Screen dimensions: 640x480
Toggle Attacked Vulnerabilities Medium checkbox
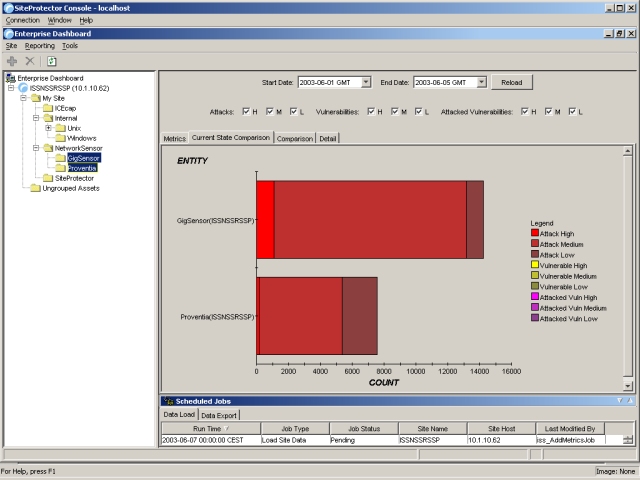(x=549, y=111)
